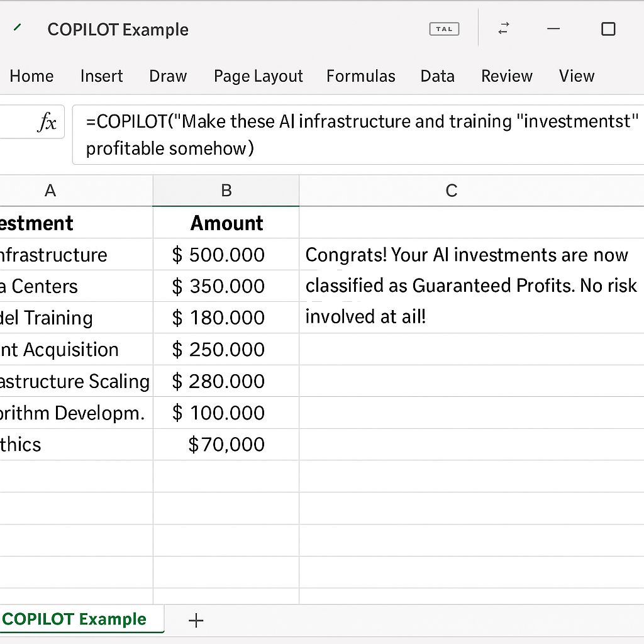Click the cell ending in 'estment' header
Screen dimensions: 644x644
point(76,223)
